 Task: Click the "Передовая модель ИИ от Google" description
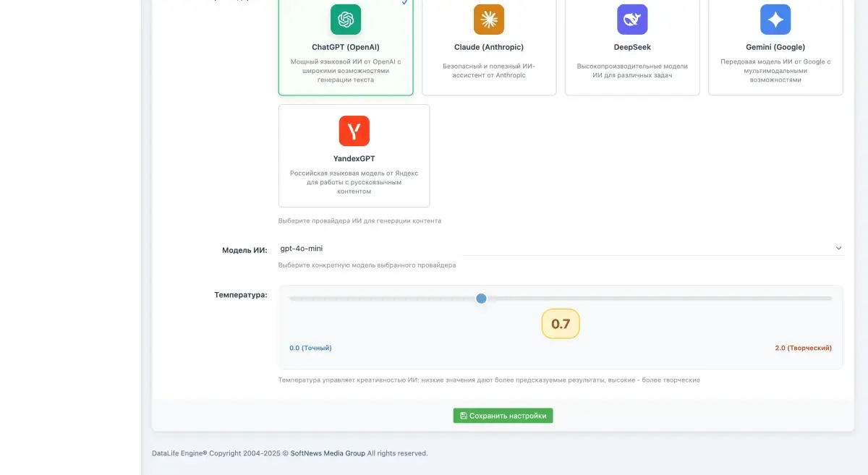coord(775,71)
